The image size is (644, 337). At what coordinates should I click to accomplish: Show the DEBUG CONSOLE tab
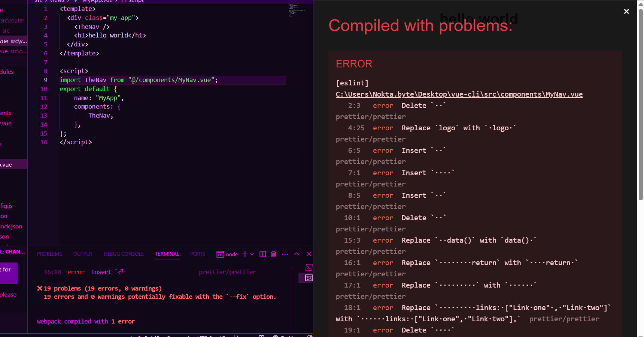(x=124, y=254)
